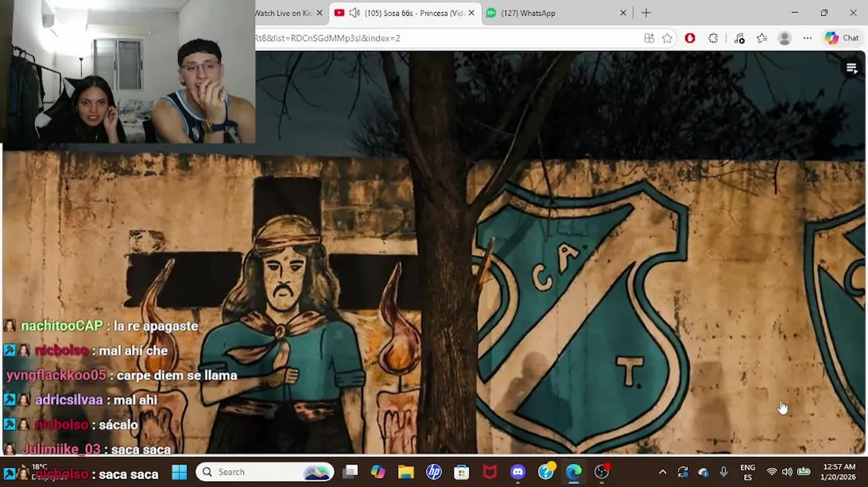868x487 pixels.
Task: Click chat message 'carpe diem se llama'
Action: pyautogui.click(x=177, y=375)
